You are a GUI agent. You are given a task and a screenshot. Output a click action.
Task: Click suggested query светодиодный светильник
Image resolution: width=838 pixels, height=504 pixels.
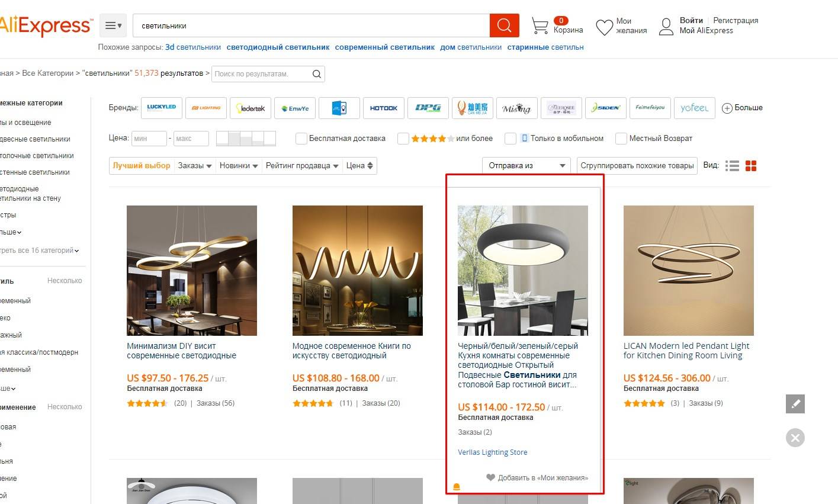[278, 47]
